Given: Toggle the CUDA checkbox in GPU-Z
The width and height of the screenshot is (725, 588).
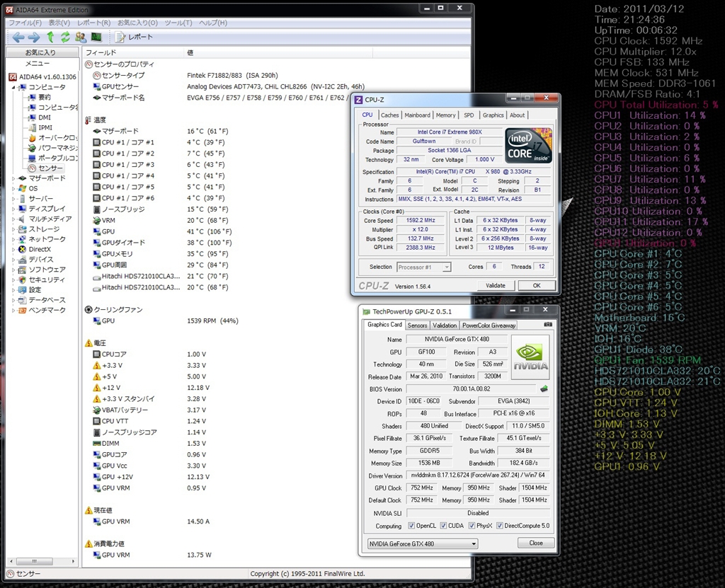Looking at the screenshot, I should (443, 526).
